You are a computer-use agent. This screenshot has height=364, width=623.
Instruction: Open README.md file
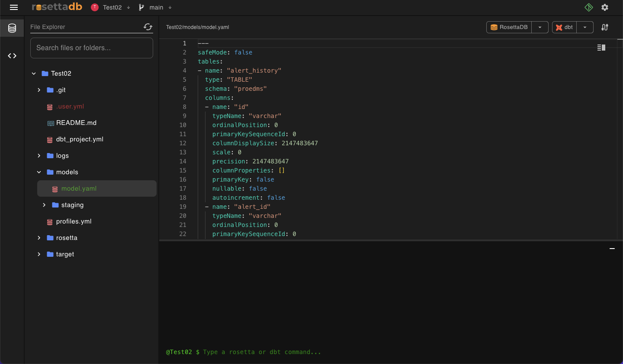[76, 123]
